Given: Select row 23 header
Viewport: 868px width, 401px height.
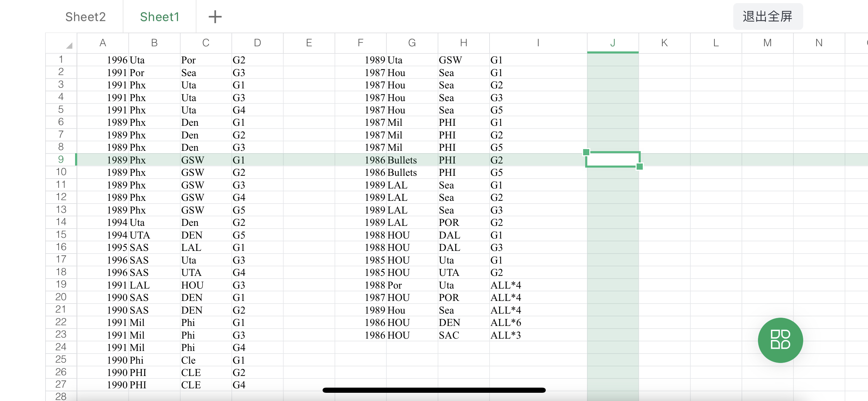Looking at the screenshot, I should 61,335.
